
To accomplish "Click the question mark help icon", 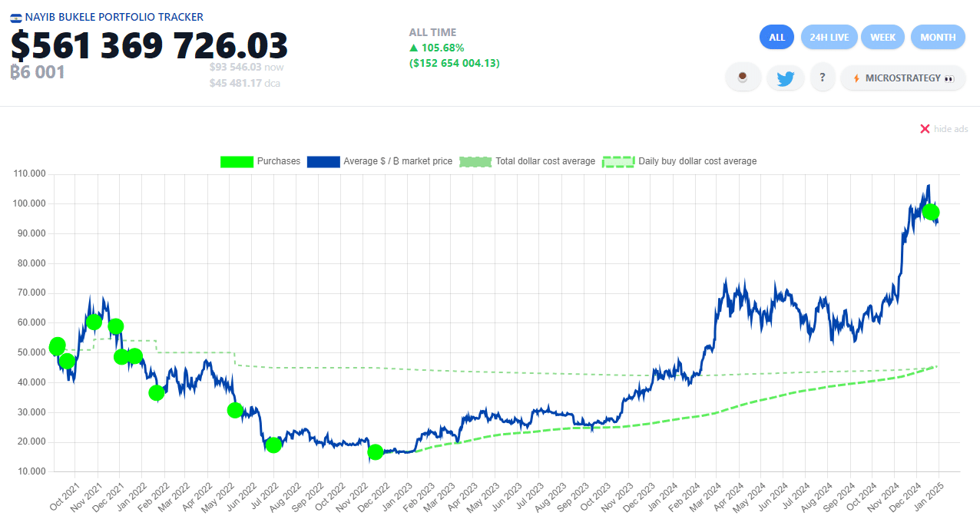I will tap(823, 78).
